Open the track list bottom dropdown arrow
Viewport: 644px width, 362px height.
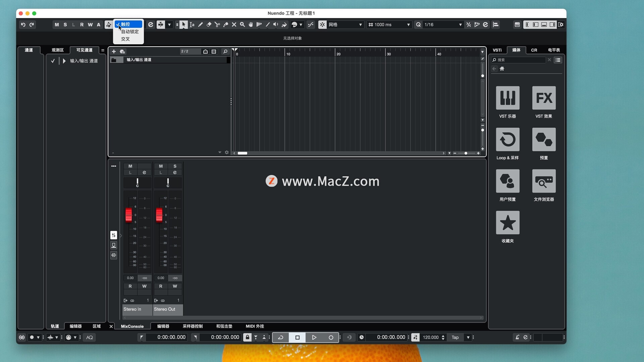click(x=220, y=152)
